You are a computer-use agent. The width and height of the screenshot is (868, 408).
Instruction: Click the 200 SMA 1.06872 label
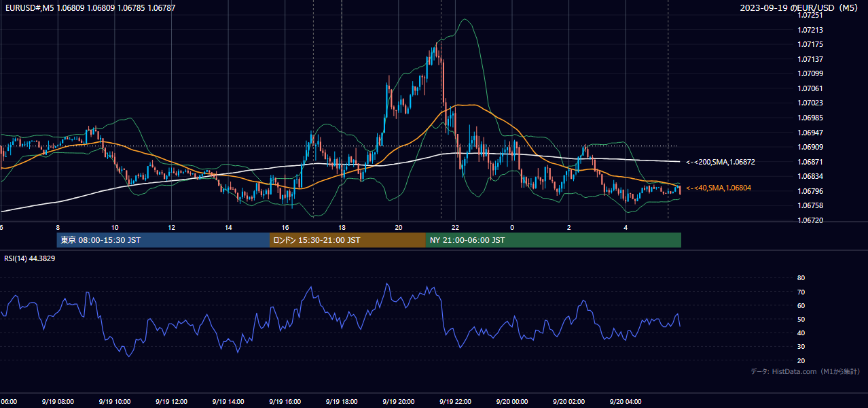pyautogui.click(x=721, y=163)
